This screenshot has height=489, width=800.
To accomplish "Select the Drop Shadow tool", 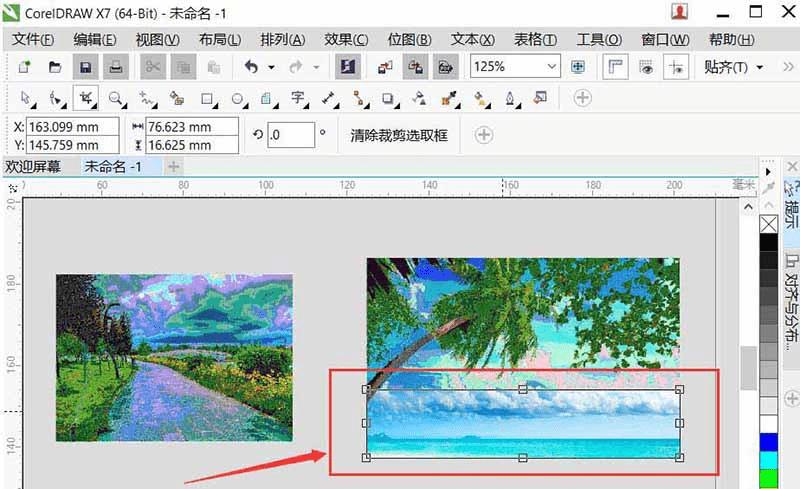I will 388,98.
